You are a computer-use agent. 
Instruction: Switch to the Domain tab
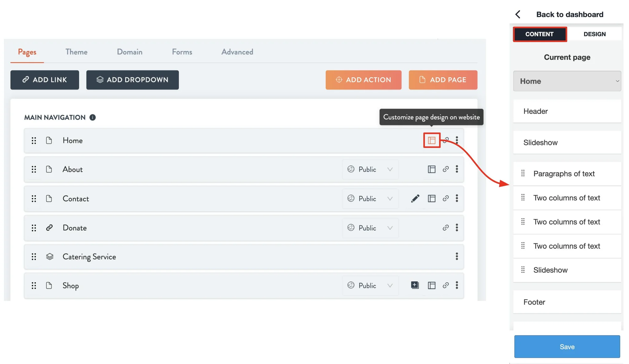130,52
